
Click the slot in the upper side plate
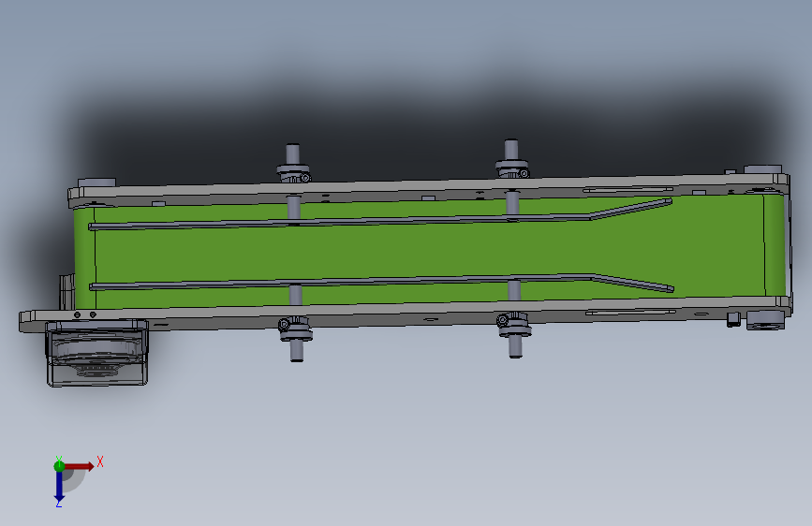(627, 189)
